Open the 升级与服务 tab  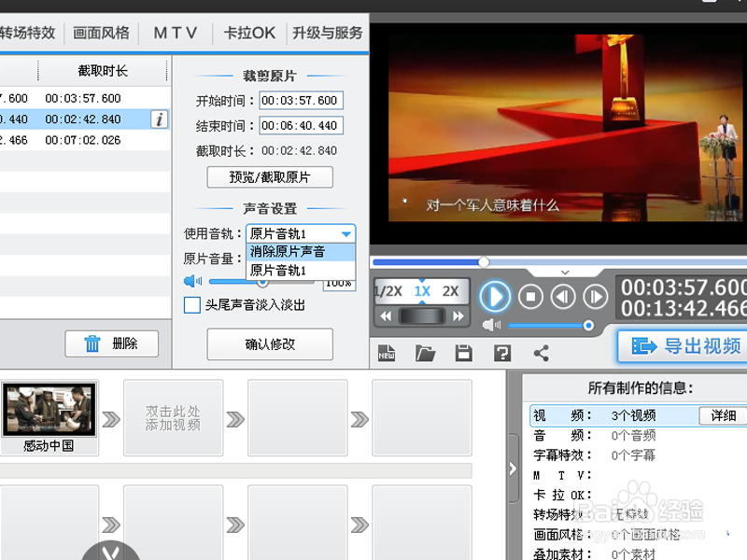[328, 33]
